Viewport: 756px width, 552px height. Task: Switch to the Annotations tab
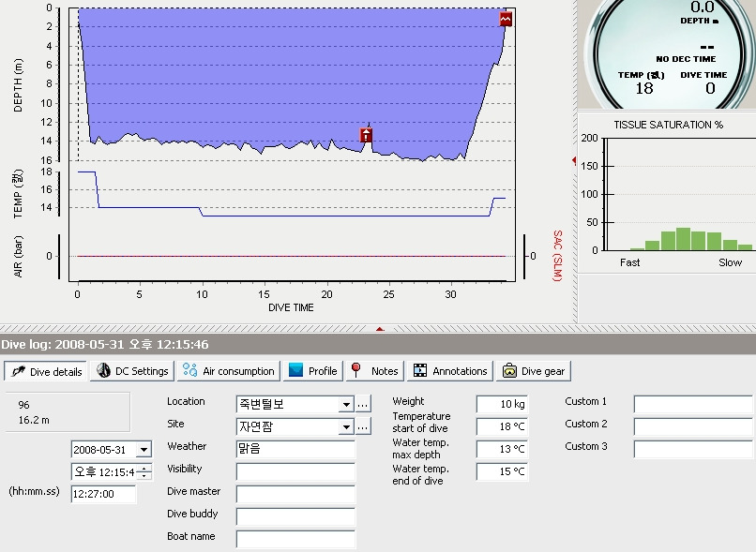[x=450, y=371]
